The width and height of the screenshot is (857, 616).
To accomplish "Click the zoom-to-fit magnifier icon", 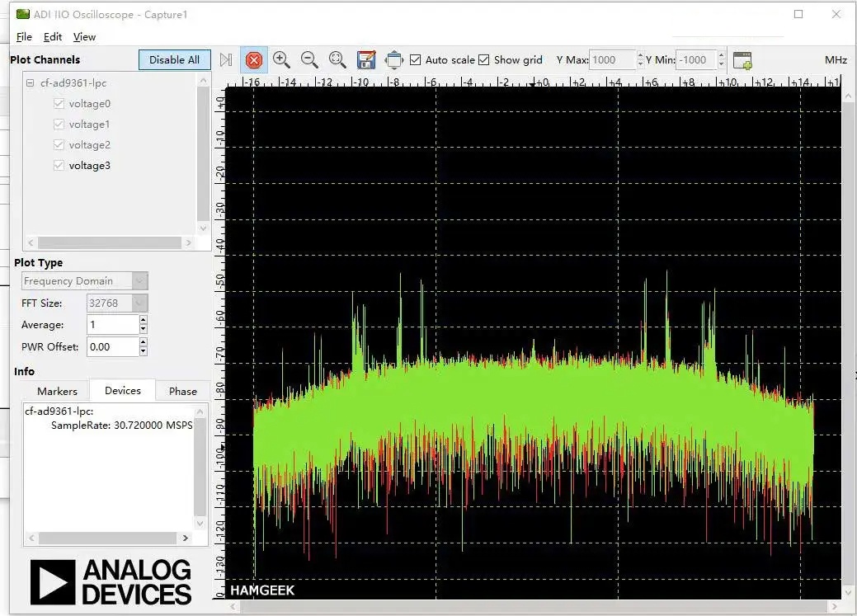I will point(337,59).
